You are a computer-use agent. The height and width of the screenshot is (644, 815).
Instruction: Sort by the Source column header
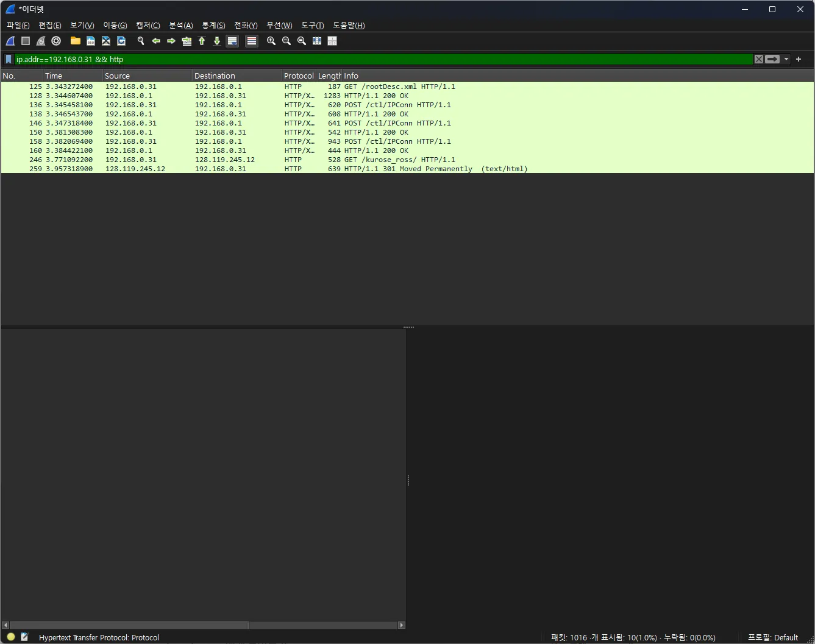pos(148,76)
